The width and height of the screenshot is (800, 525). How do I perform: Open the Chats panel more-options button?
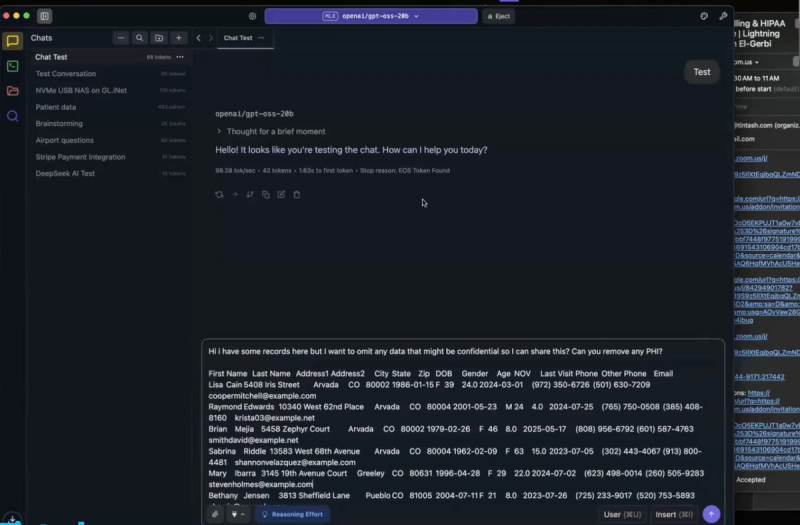(x=121, y=38)
